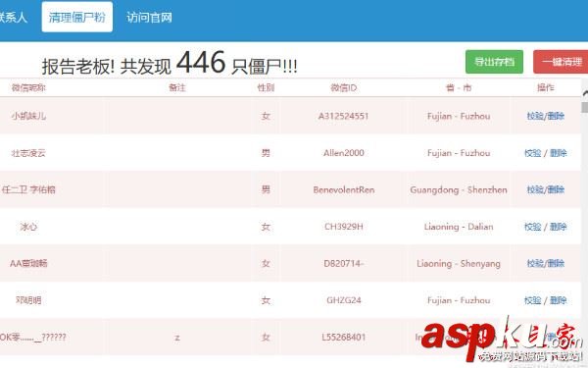Click the nickname 壮志凌云
The height and width of the screenshot is (368, 588).
tap(28, 153)
